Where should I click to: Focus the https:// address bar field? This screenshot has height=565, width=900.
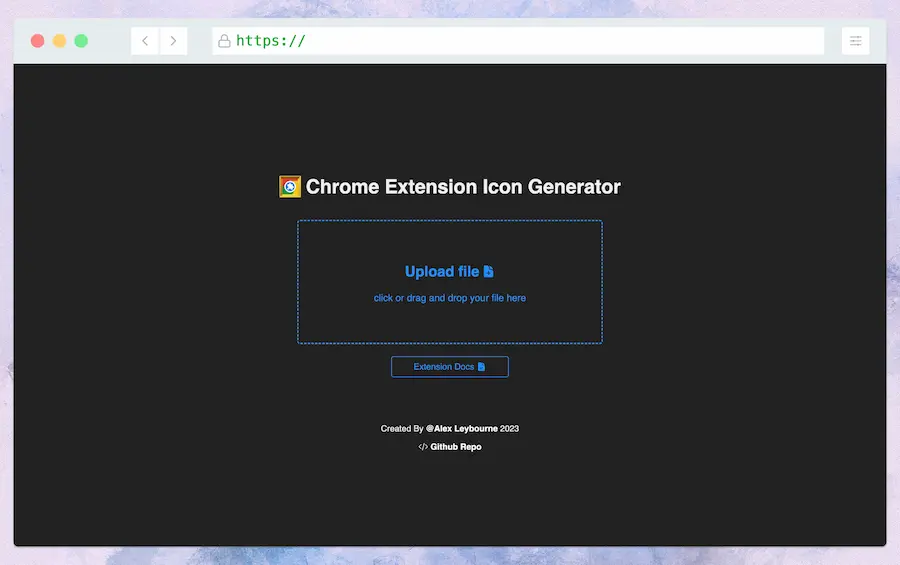[x=520, y=41]
